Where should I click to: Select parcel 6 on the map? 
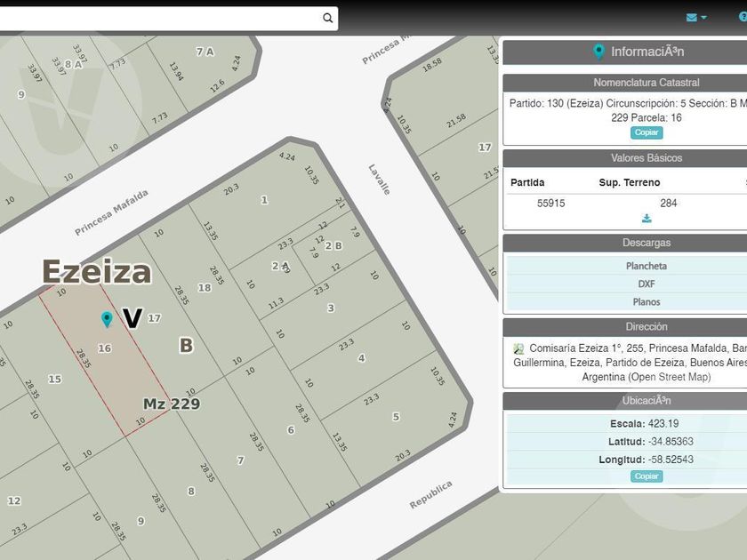pyautogui.click(x=290, y=430)
